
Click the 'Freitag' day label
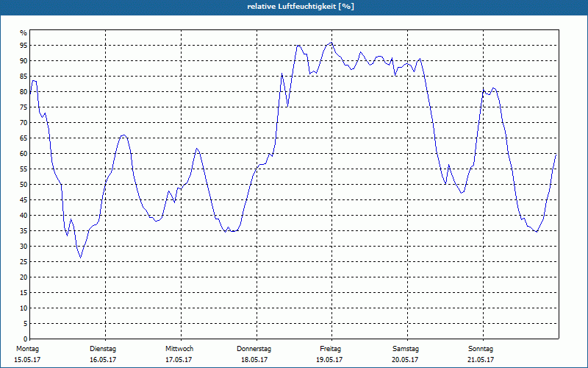click(330, 349)
